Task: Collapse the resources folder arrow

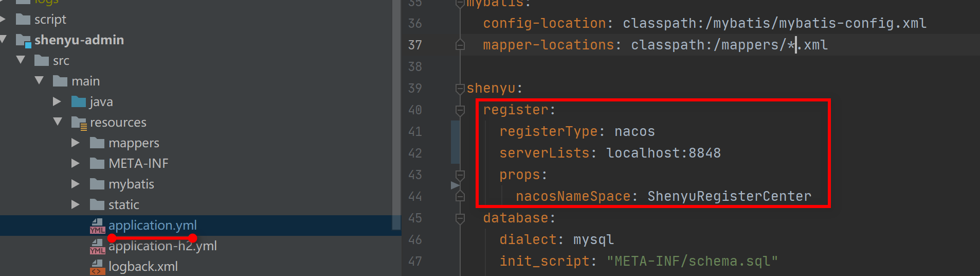Action: click(x=58, y=122)
